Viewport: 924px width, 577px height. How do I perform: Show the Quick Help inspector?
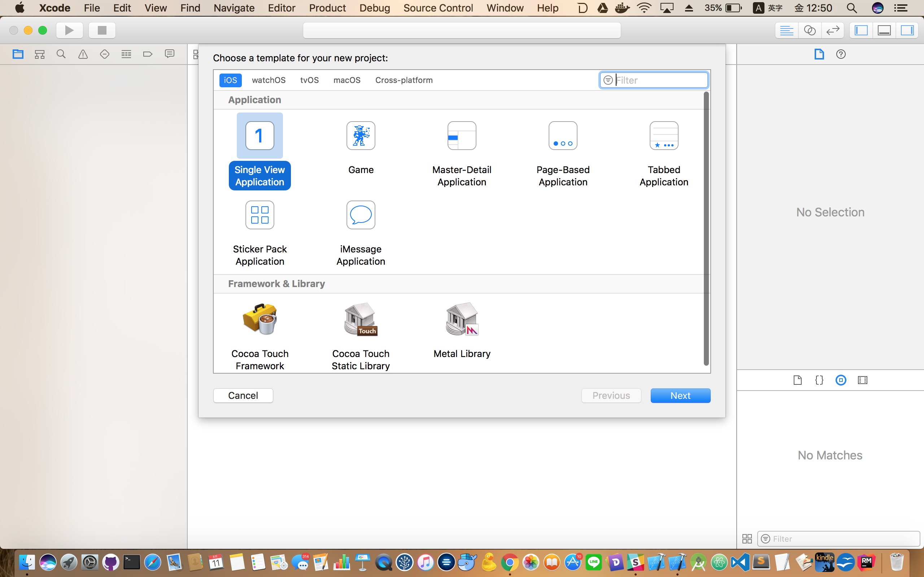pos(840,54)
